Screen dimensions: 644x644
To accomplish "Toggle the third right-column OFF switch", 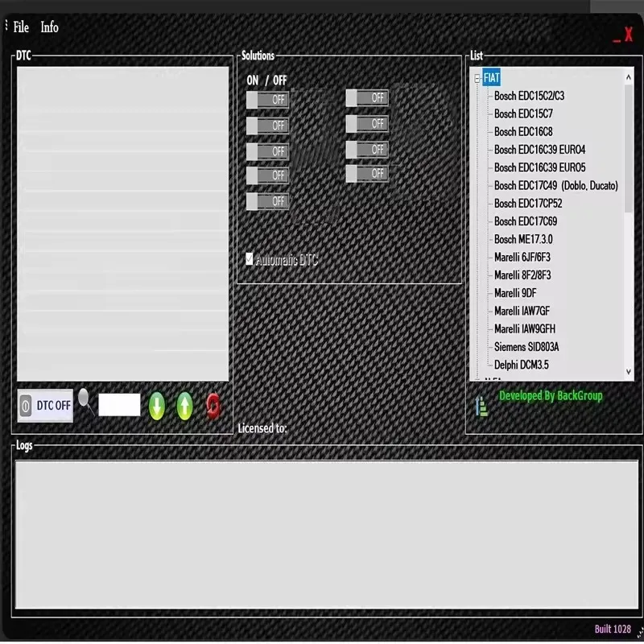I will [x=367, y=150].
